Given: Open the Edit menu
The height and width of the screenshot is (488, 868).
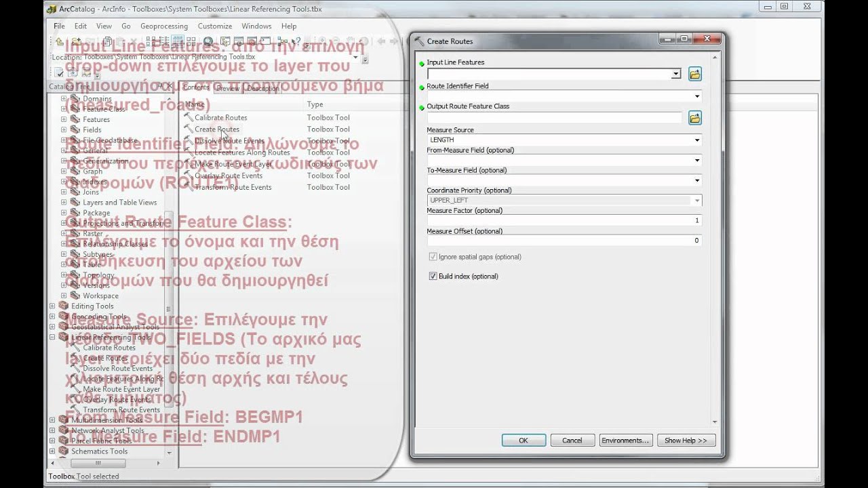Looking at the screenshot, I should pos(81,26).
